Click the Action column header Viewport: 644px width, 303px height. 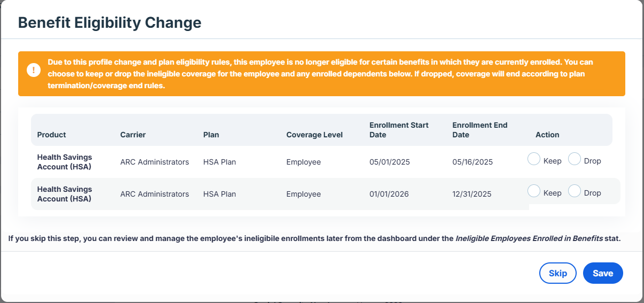click(x=547, y=135)
